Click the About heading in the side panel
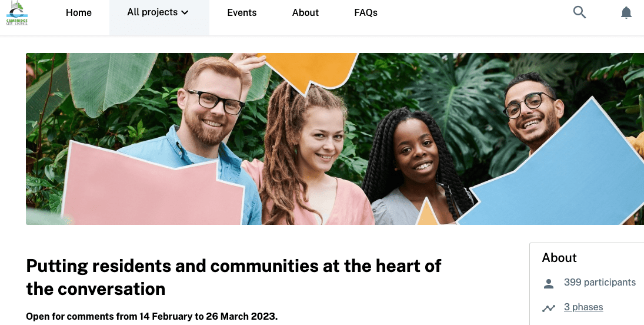The width and height of the screenshot is (644, 325). pos(559,258)
